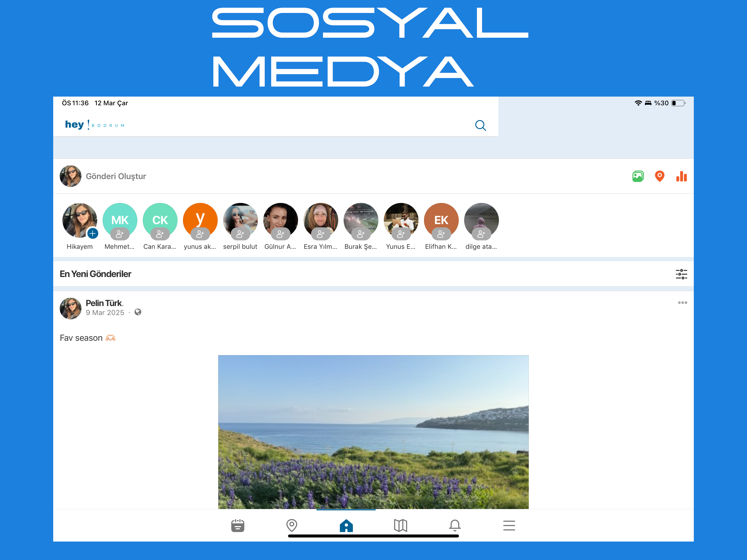Follow Elifhan K... via add-friend badge
Screen dimensions: 747x560
coord(441,234)
